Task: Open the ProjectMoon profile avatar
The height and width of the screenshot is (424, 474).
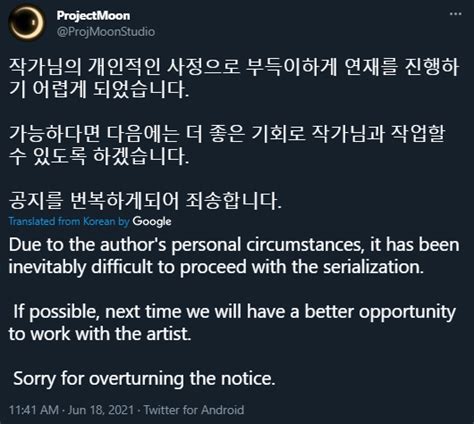Action: (x=27, y=23)
